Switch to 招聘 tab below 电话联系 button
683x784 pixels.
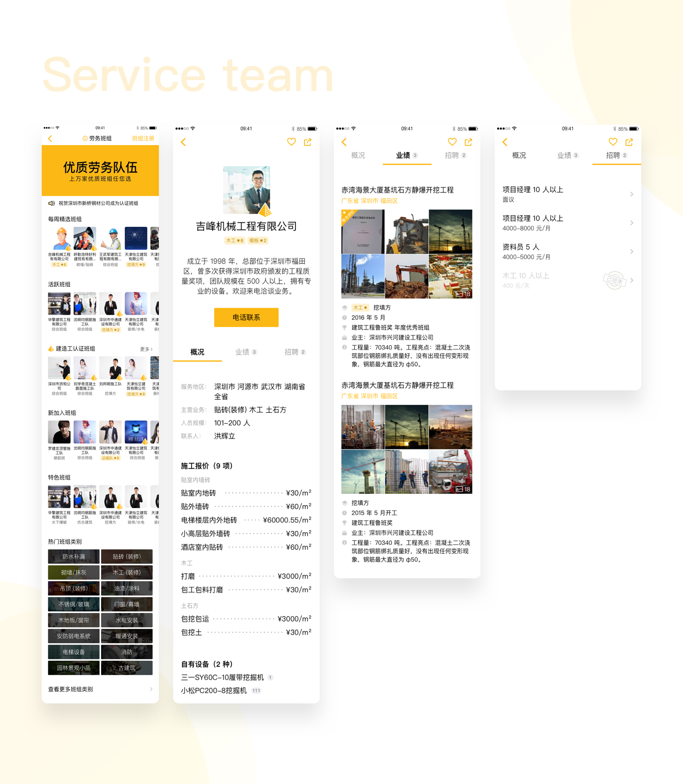(x=295, y=352)
